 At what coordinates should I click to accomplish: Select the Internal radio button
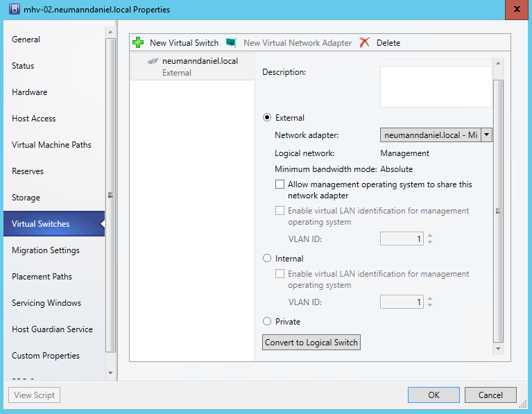point(267,259)
